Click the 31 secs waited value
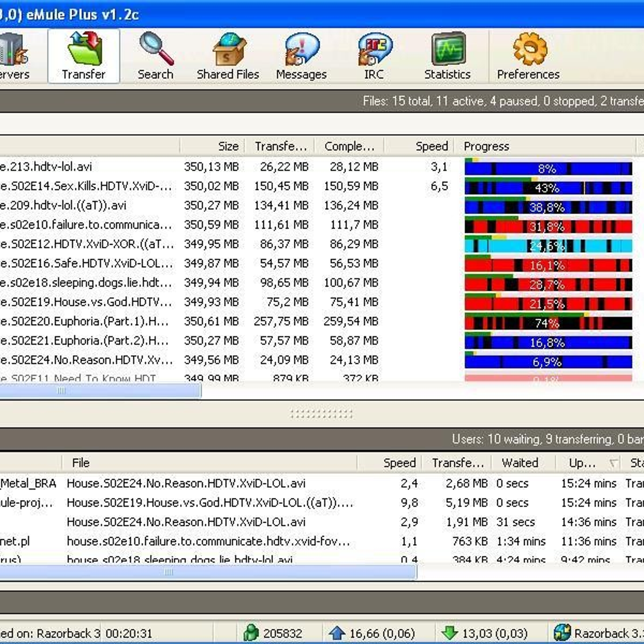The image size is (644, 644). click(515, 522)
